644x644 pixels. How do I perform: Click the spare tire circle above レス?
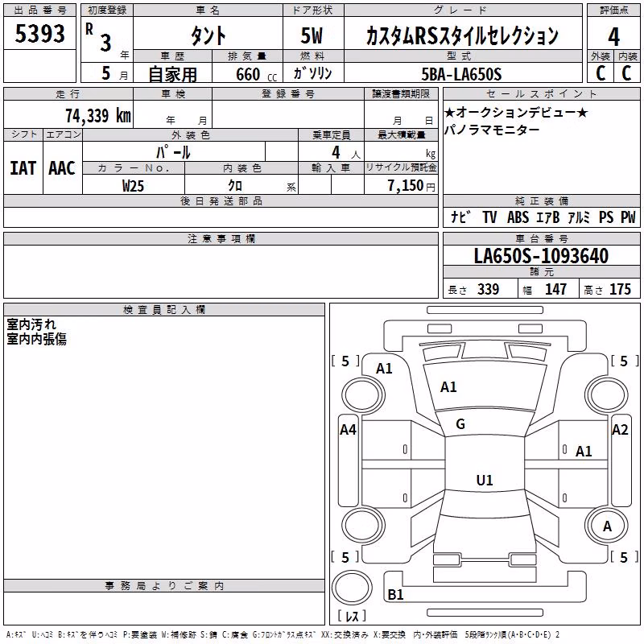[x=352, y=588]
